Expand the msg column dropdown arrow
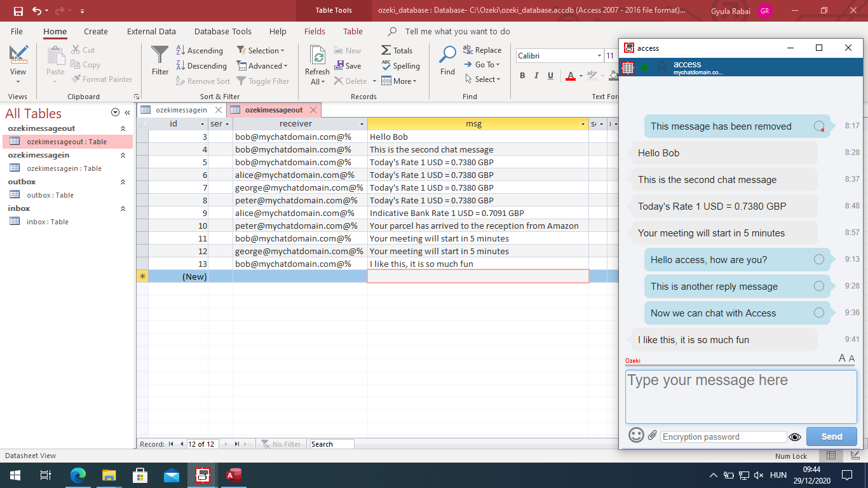The height and width of the screenshot is (488, 868). 582,124
